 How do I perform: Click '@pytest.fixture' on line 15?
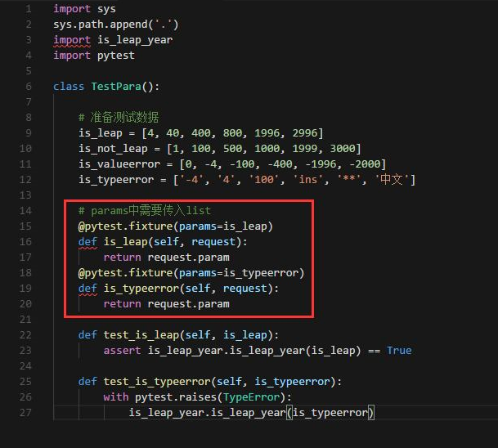(125, 226)
